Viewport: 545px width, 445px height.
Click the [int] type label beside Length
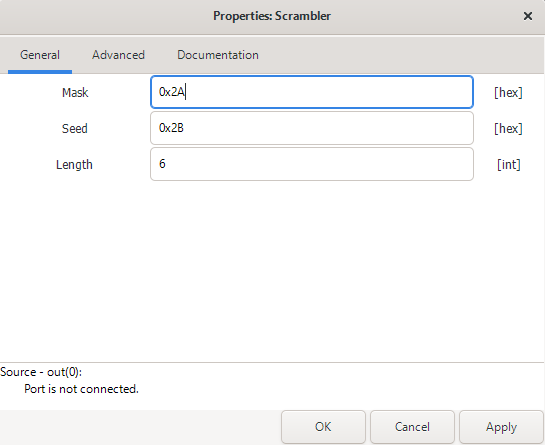click(509, 164)
